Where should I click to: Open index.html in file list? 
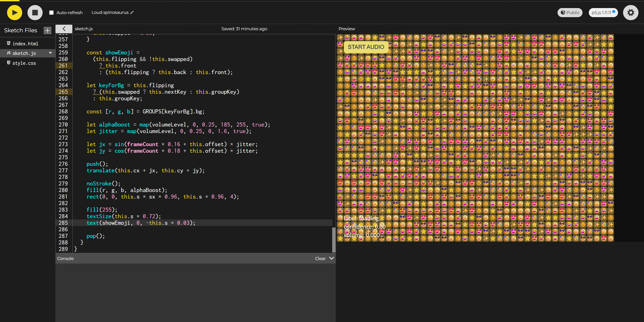click(25, 44)
